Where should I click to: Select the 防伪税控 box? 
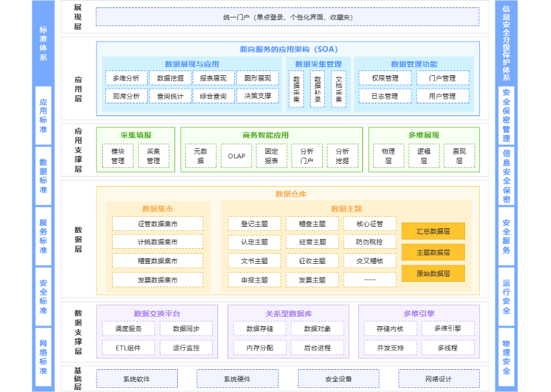tap(370, 242)
